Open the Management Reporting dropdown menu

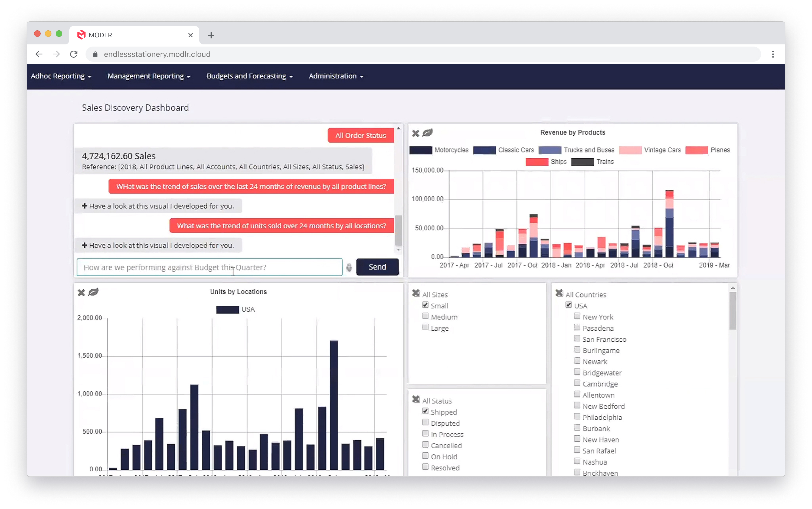[x=149, y=76]
